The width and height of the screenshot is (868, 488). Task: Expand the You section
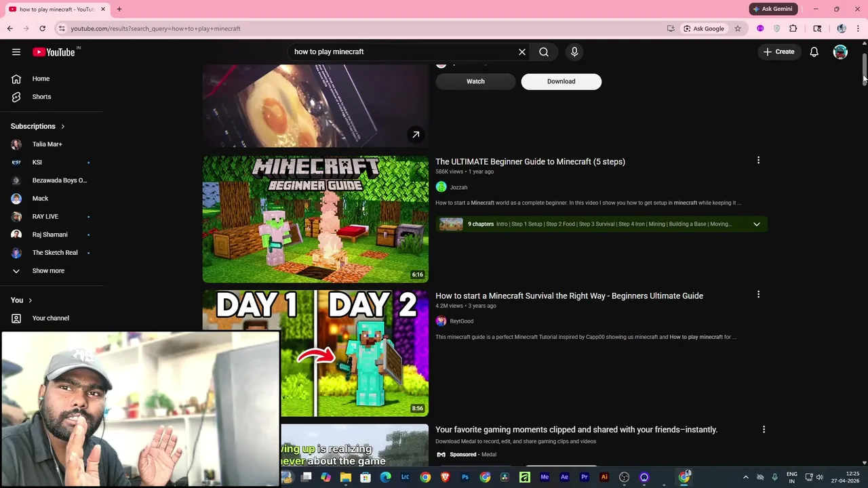point(22,300)
